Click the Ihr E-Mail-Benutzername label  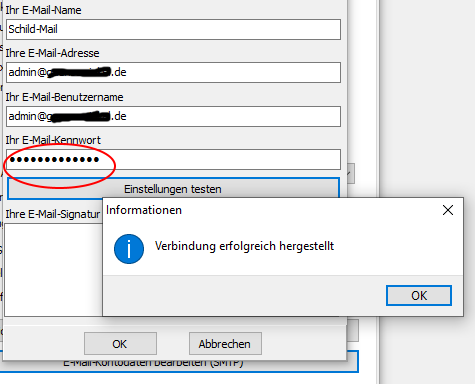64,97
